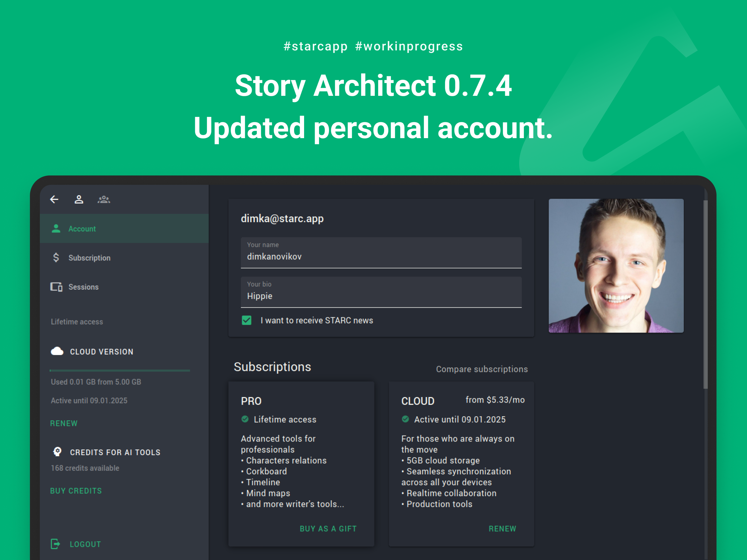This screenshot has width=747, height=560.
Task: Click the cloud storage usage bar
Action: pyautogui.click(x=120, y=371)
